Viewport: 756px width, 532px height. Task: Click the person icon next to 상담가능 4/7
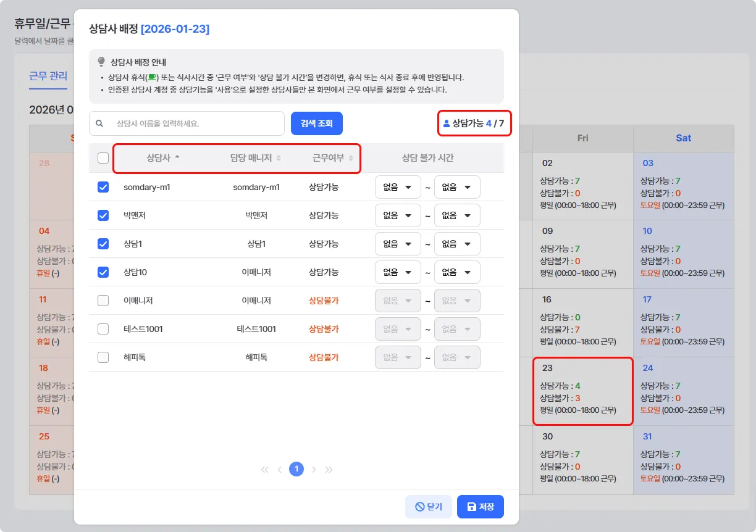coord(447,123)
